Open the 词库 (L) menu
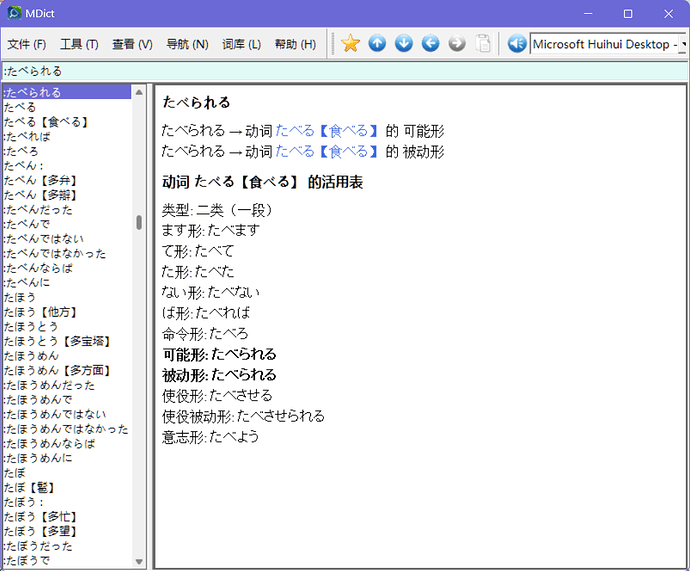 tap(241, 44)
